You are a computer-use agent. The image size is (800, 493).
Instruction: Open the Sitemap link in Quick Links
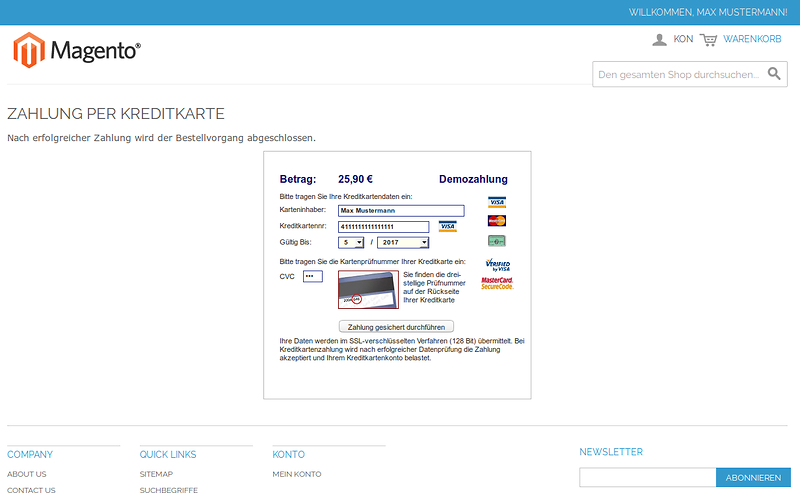pos(156,474)
